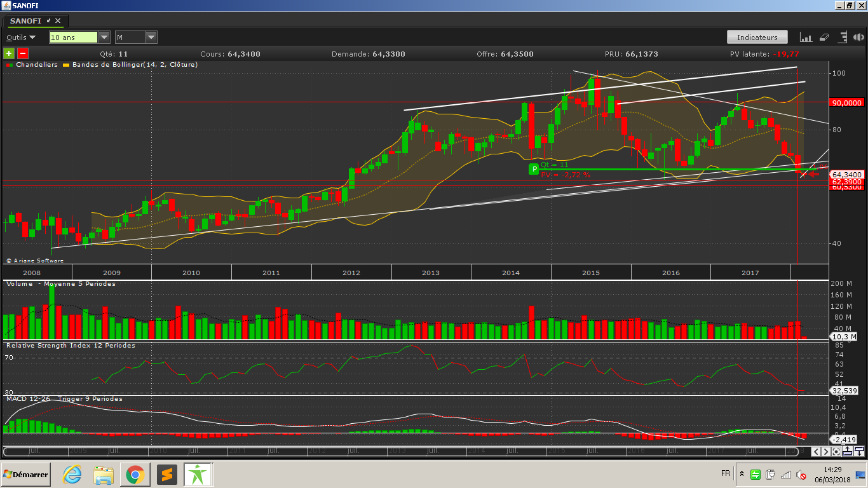Click the 2017 year on time axis
The image size is (868, 488).
click(750, 273)
